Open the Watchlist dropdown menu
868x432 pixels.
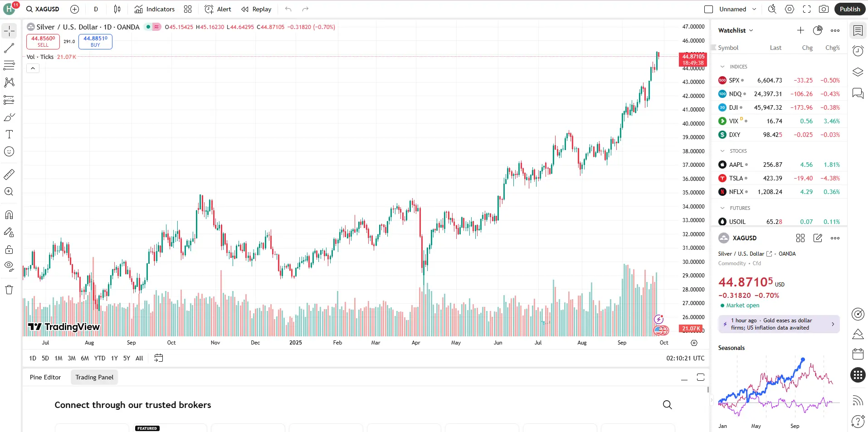coord(736,30)
